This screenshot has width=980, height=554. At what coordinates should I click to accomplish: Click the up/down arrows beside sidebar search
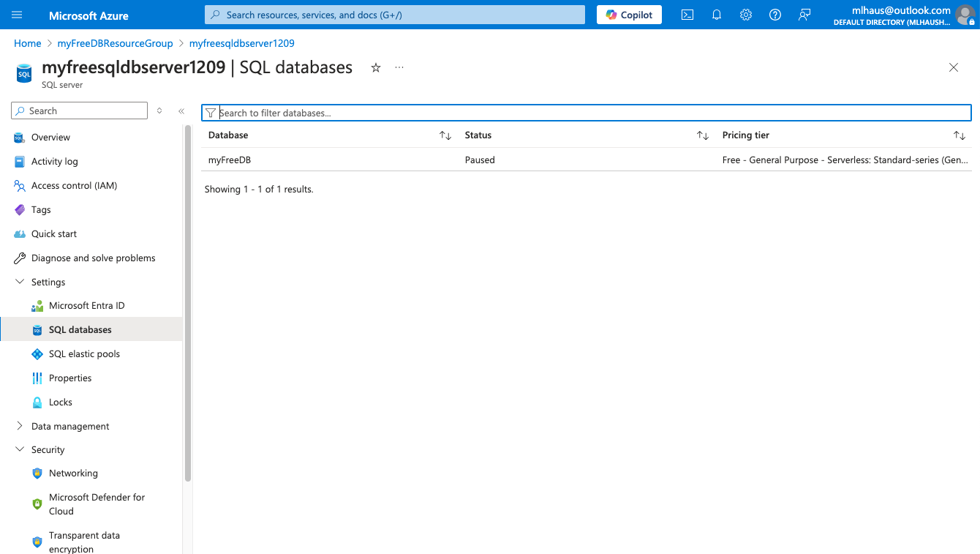pyautogui.click(x=159, y=111)
